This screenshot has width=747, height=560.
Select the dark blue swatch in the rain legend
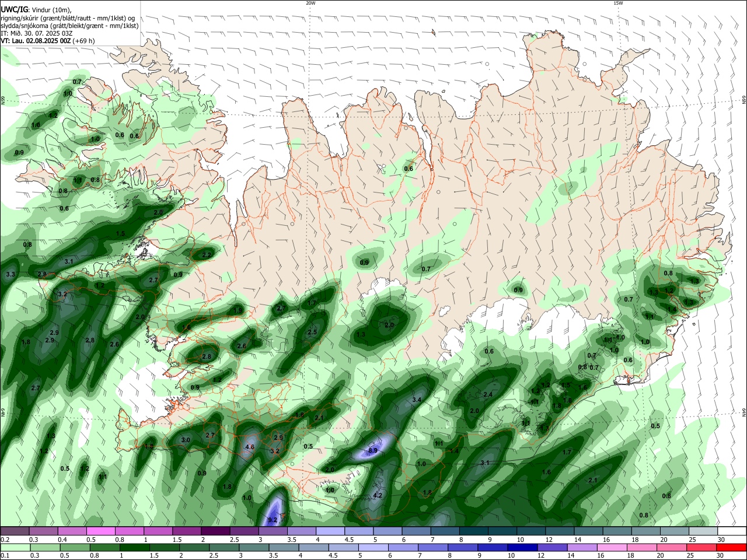coord(521,548)
